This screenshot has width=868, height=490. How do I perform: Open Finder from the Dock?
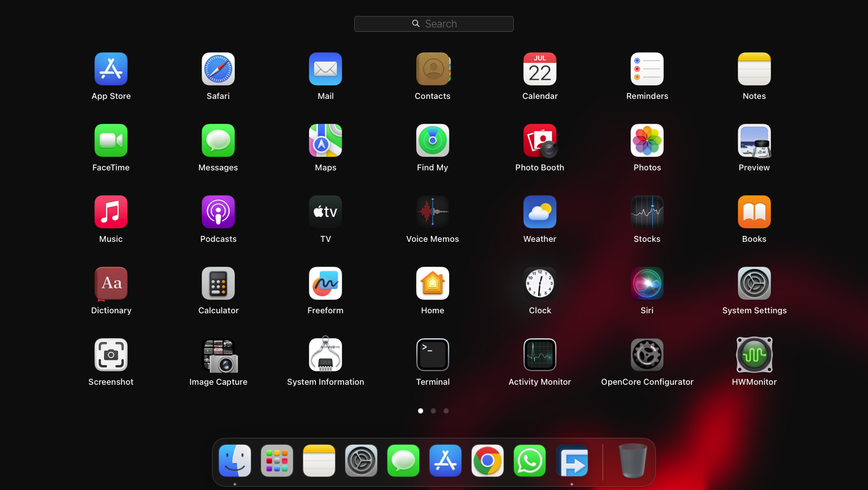(235, 461)
